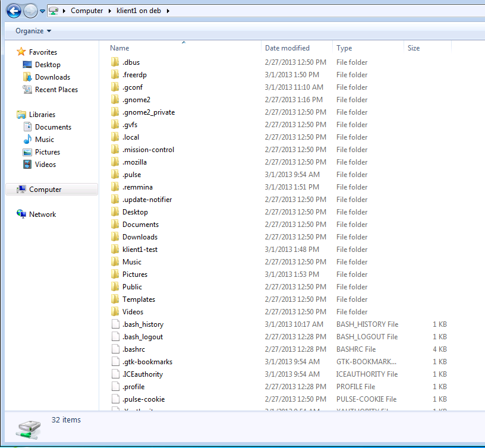Viewport: 485px width, 448px height.
Task: Select the klient1-test folder
Action: [x=140, y=250]
